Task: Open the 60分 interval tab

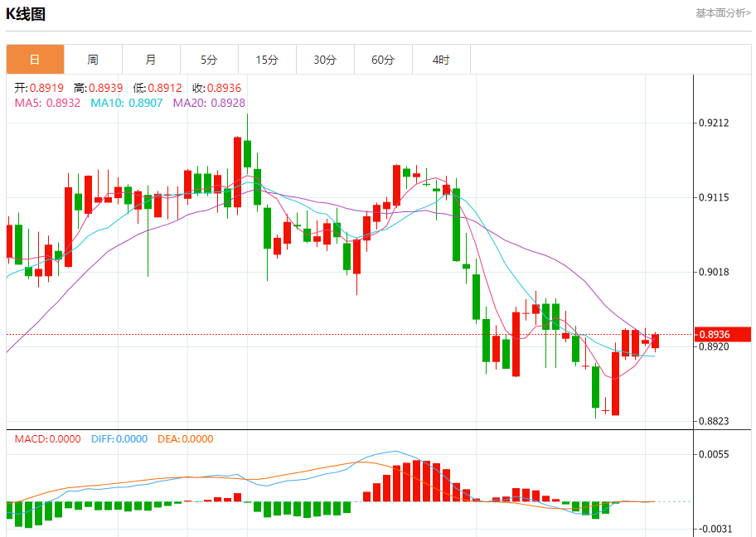Action: (x=383, y=60)
